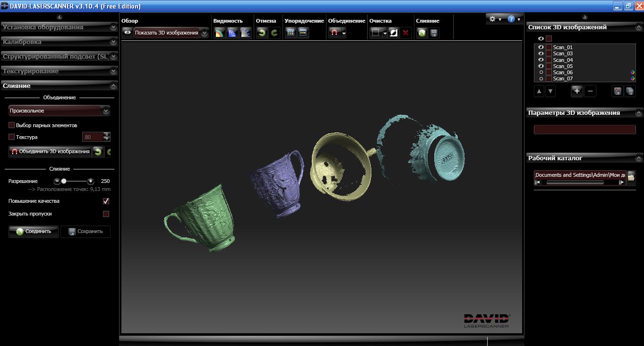This screenshot has width=644, height=346.
Task: Open the Текстурирование section header
Action: pos(59,71)
